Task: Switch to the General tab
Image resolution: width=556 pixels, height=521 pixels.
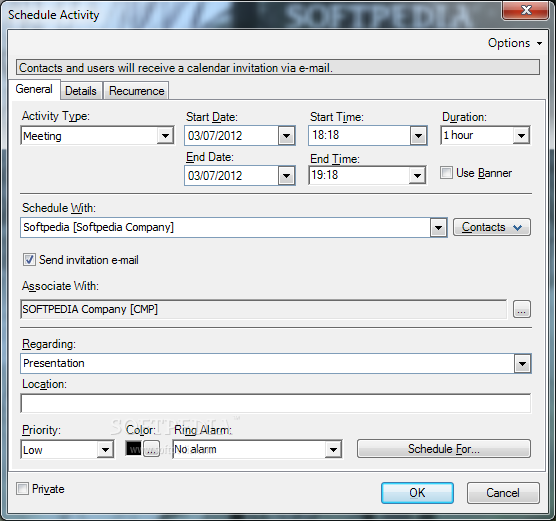Action: point(34,89)
